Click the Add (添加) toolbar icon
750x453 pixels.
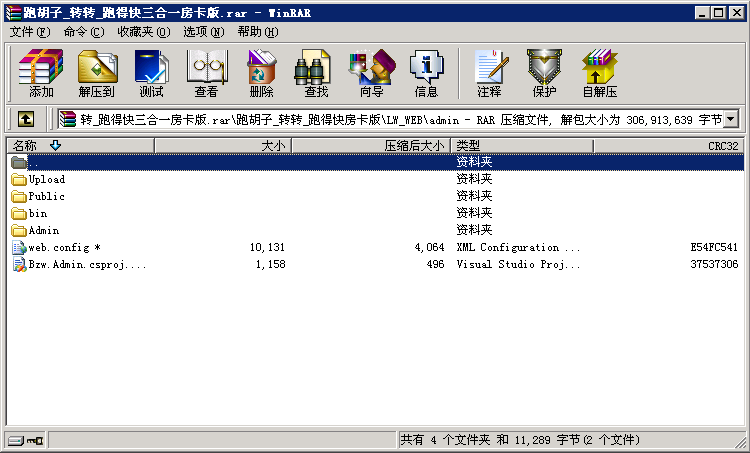(41, 74)
